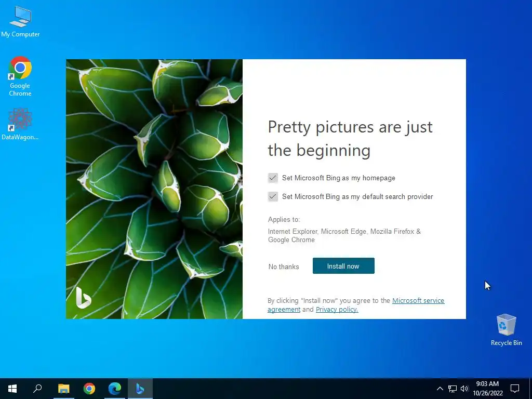
Task: Open File Explorer from the taskbar
Action: click(63, 389)
